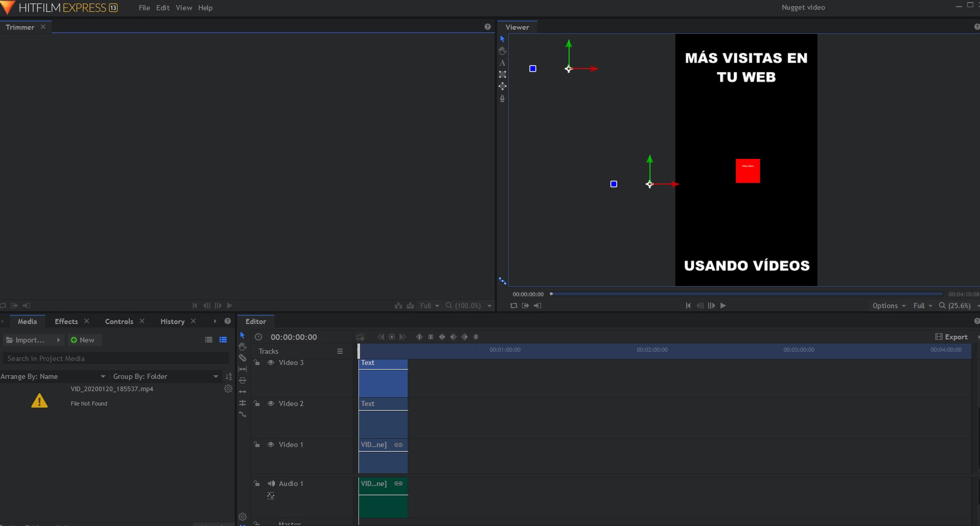The width and height of the screenshot is (980, 526).
Task: Open the Tracks options menu icon
Action: tap(340, 351)
